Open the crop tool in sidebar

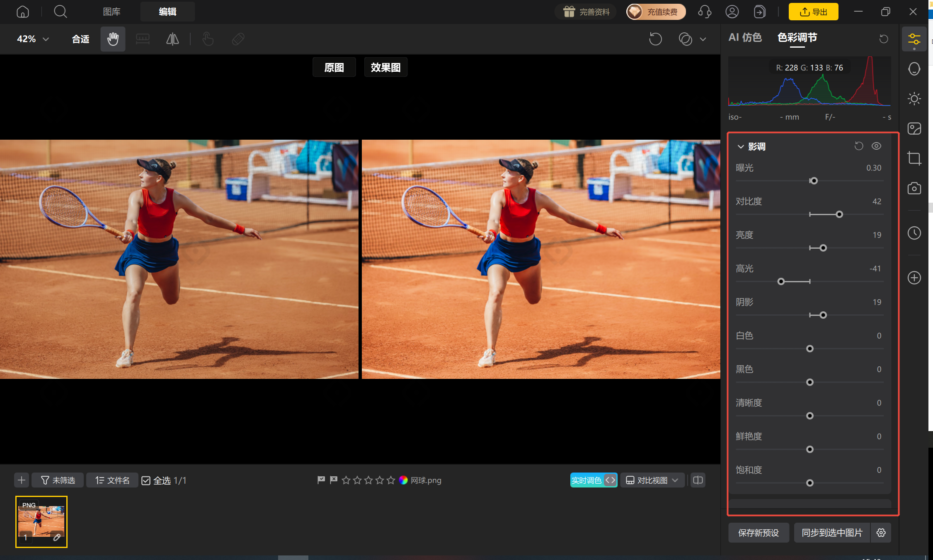click(x=914, y=158)
